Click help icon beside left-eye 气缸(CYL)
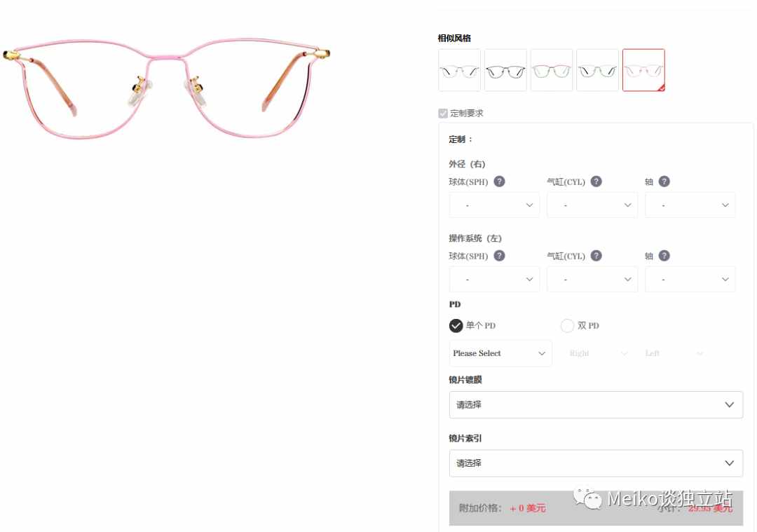 [x=596, y=256]
